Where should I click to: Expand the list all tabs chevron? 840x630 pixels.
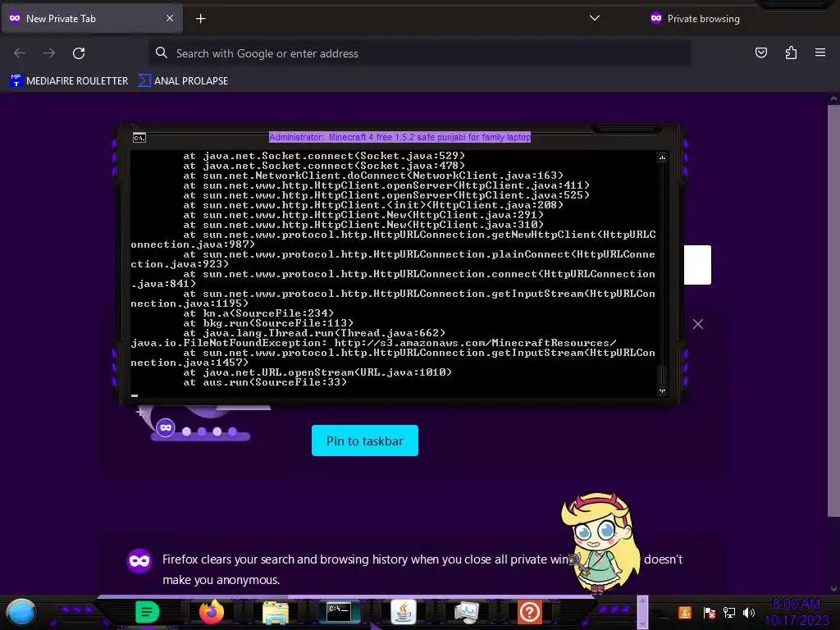coord(595,18)
